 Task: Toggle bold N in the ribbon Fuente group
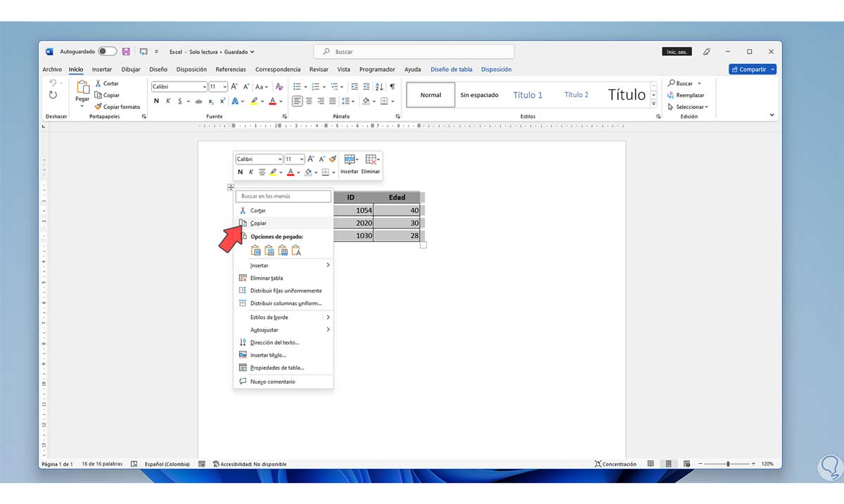pos(156,101)
